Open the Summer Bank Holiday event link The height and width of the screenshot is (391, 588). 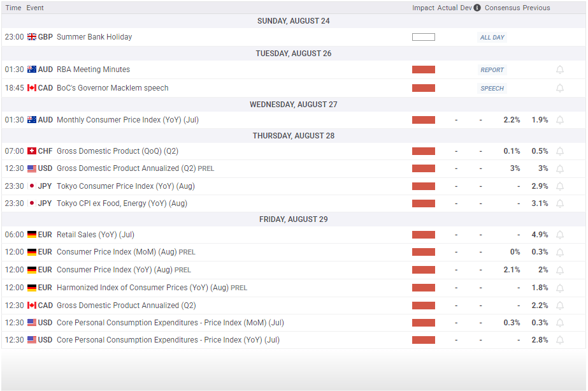(x=94, y=37)
